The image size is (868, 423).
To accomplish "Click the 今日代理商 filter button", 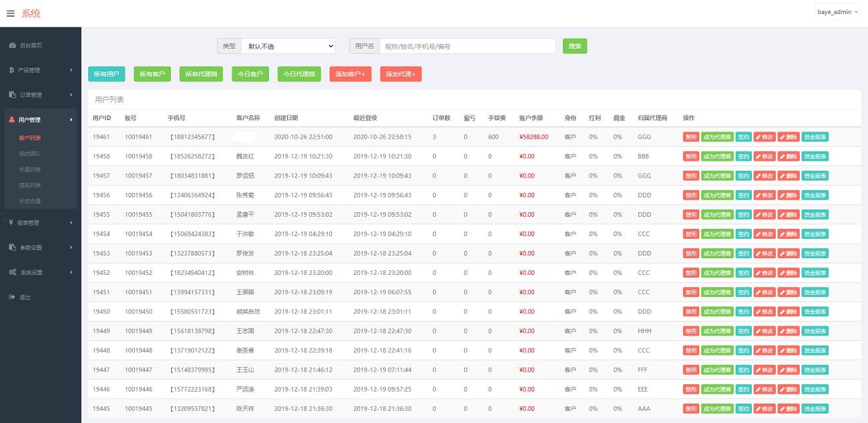I will (x=299, y=74).
